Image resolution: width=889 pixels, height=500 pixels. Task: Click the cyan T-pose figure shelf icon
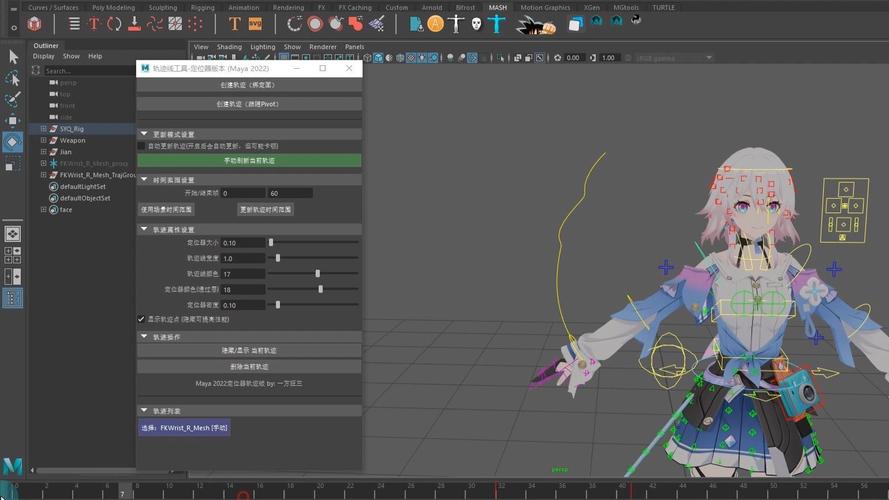(x=496, y=24)
